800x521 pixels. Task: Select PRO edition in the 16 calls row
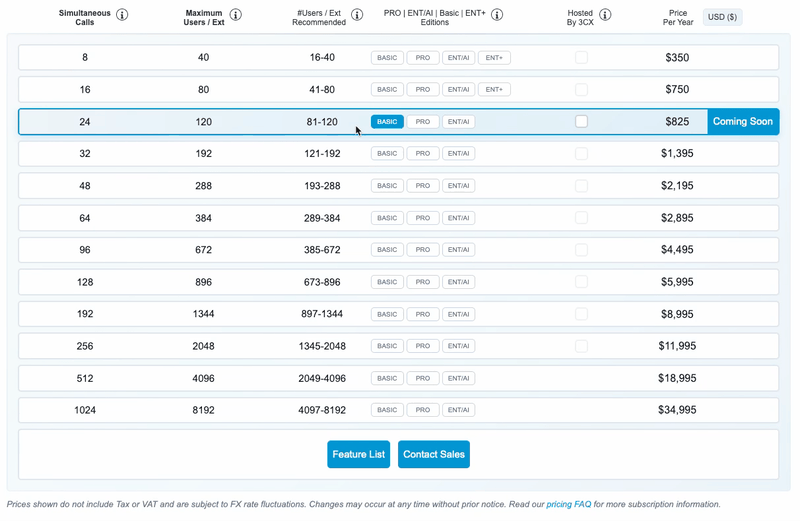pos(423,89)
